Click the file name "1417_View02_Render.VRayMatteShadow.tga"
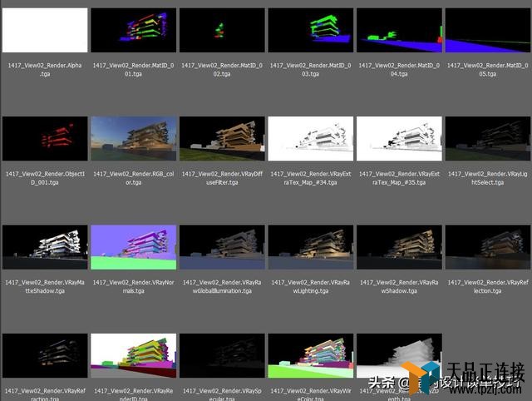 (45, 286)
